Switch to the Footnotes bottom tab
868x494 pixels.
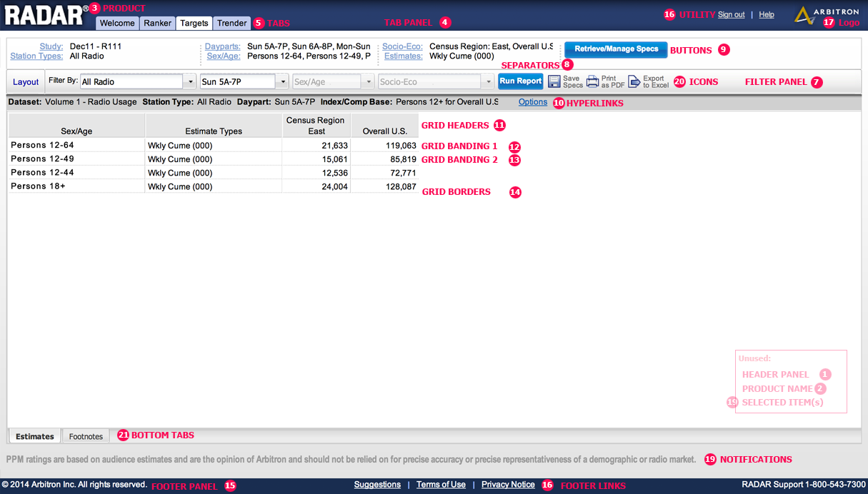point(86,436)
